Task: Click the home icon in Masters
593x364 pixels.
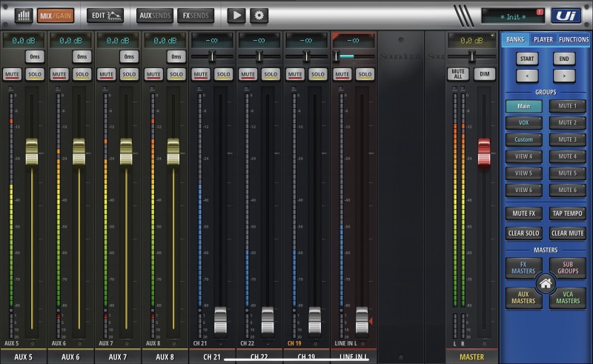Action: (x=546, y=283)
